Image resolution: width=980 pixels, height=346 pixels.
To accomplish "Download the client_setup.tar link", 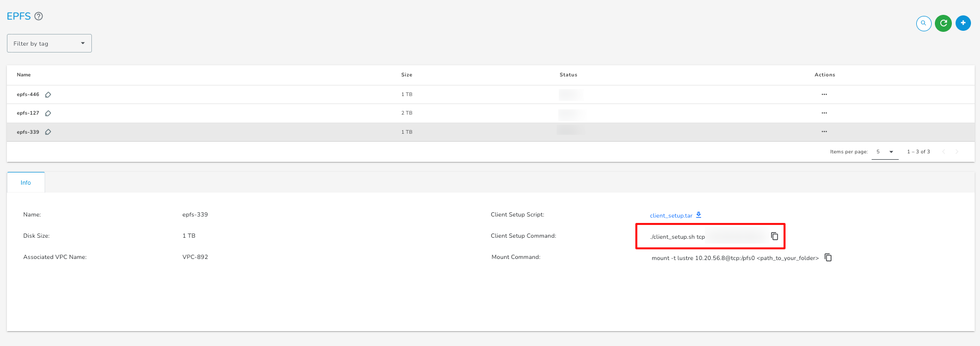I will coord(671,215).
